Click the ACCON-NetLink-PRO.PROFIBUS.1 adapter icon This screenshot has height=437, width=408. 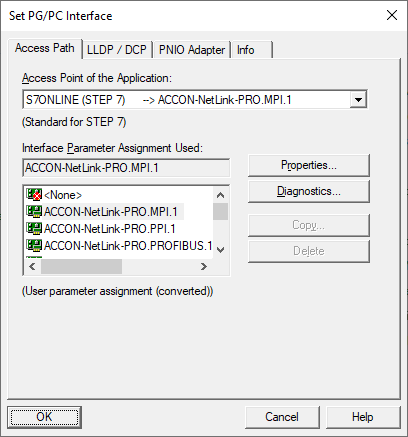tap(34, 245)
